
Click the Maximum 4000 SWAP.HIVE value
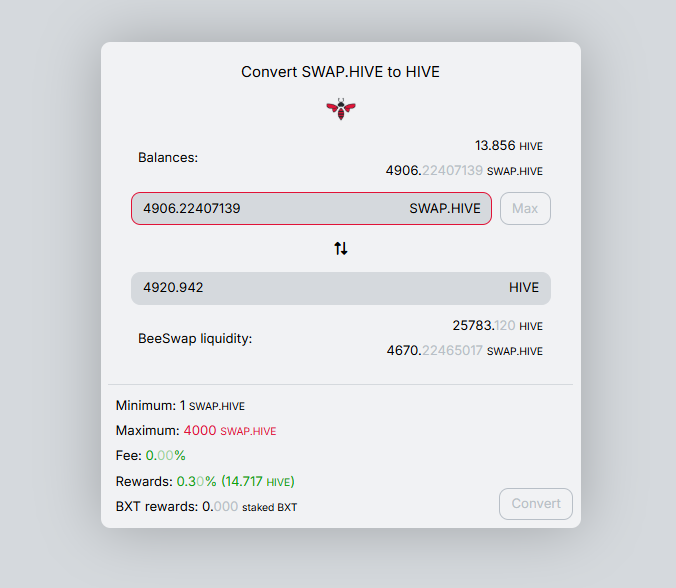[230, 431]
